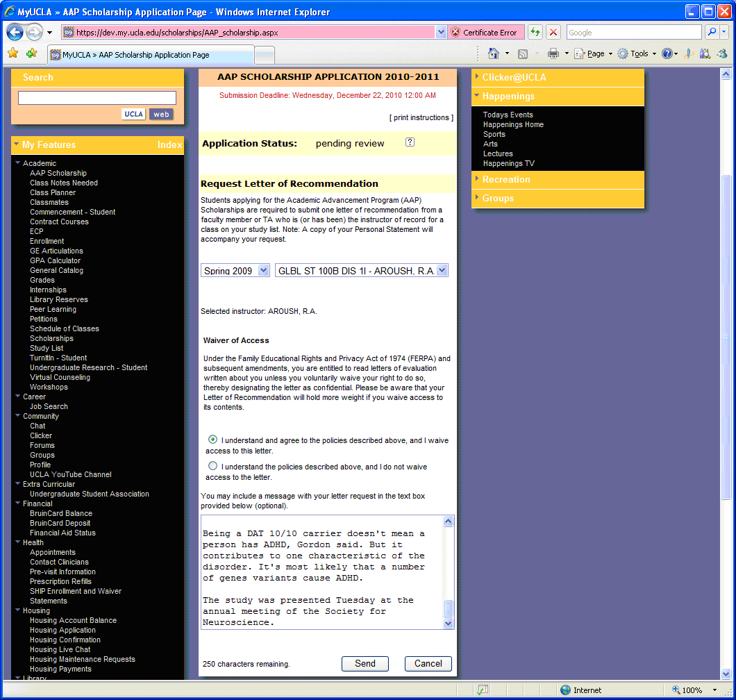Click the sidebar Search text field
The image size is (736, 700).
97,98
